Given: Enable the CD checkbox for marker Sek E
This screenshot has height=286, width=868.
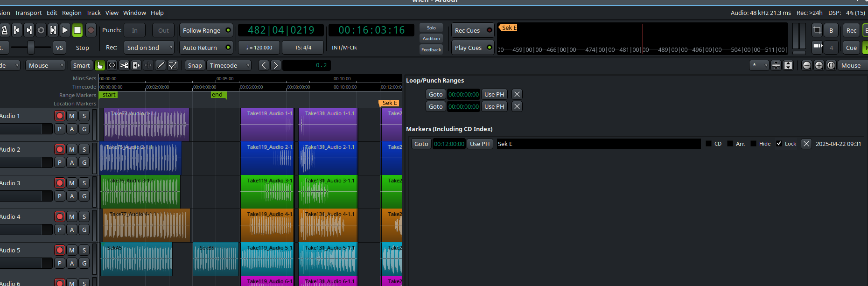Looking at the screenshot, I should 708,144.
